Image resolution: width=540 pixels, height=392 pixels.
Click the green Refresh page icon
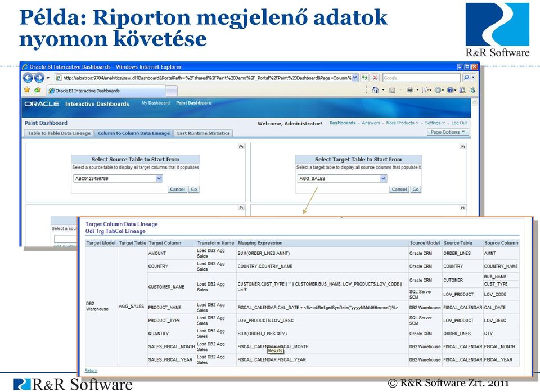click(x=364, y=78)
